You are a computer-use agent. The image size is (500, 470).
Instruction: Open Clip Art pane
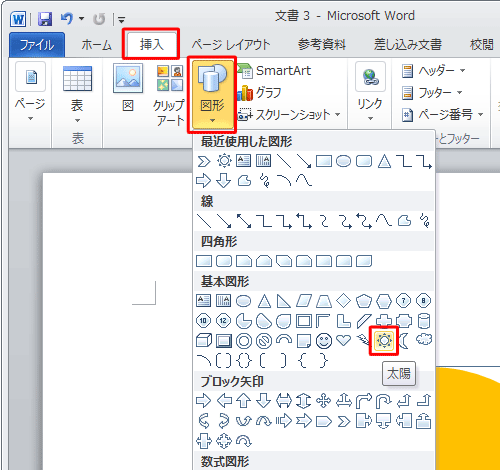170,95
